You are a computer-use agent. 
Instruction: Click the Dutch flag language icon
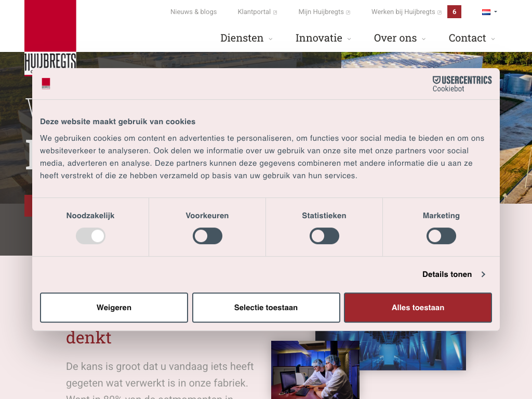486,12
